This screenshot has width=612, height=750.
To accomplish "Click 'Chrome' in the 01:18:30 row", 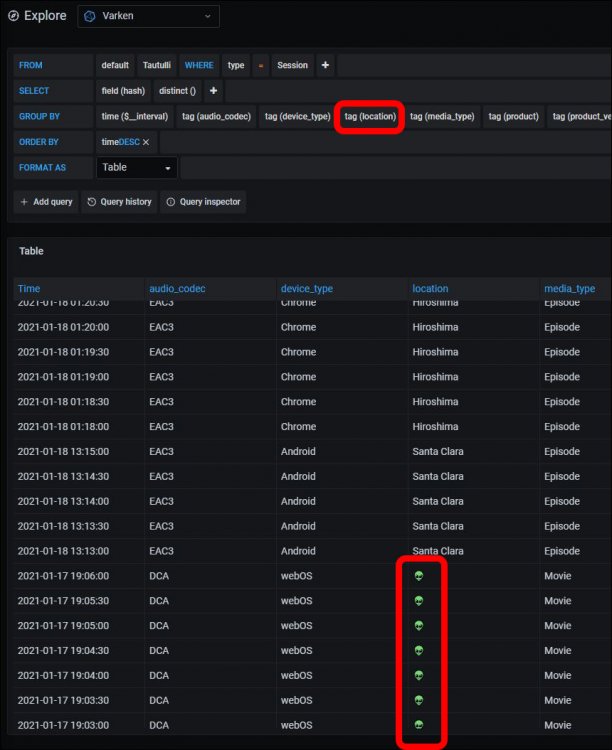I will point(298,402).
